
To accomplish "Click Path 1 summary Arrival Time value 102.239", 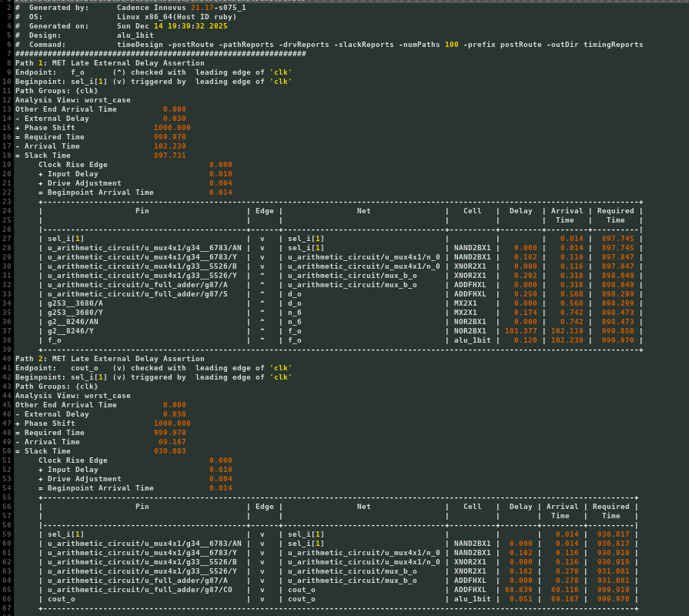I will [169, 146].
